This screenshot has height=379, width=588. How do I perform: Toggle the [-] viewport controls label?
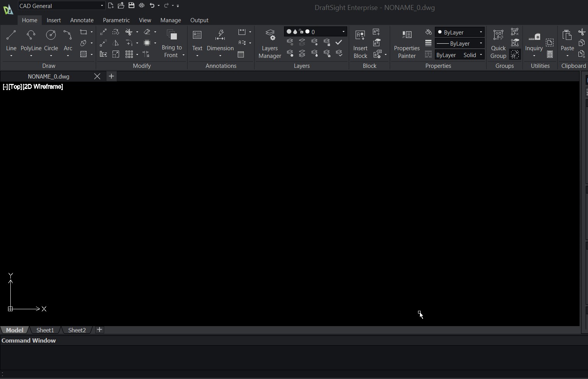pyautogui.click(x=5, y=87)
